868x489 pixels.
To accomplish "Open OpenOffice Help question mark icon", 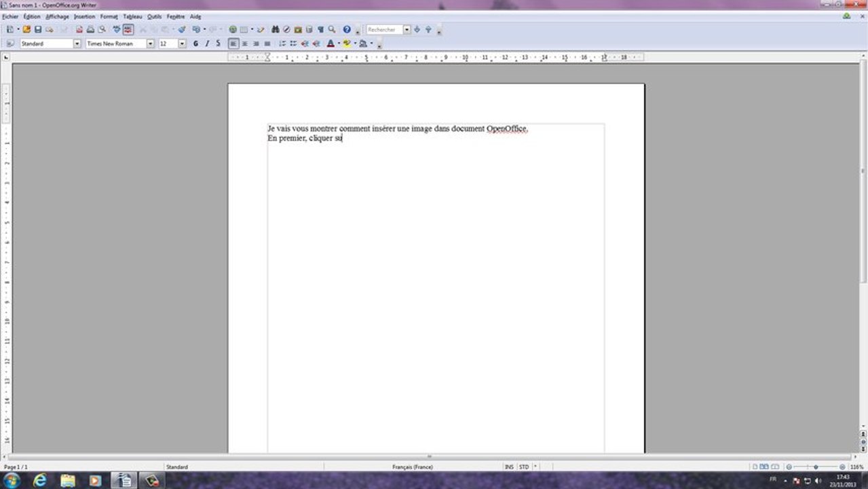I will 347,30.
